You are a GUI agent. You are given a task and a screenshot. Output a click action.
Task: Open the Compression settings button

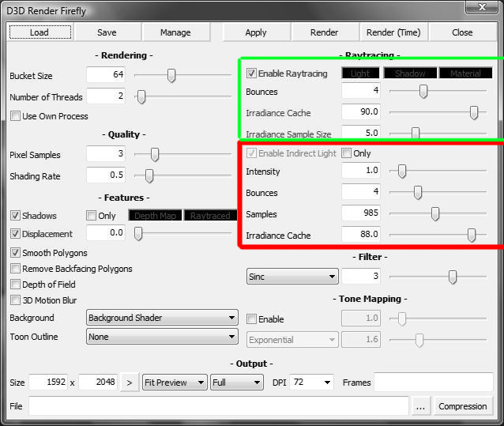tap(463, 406)
